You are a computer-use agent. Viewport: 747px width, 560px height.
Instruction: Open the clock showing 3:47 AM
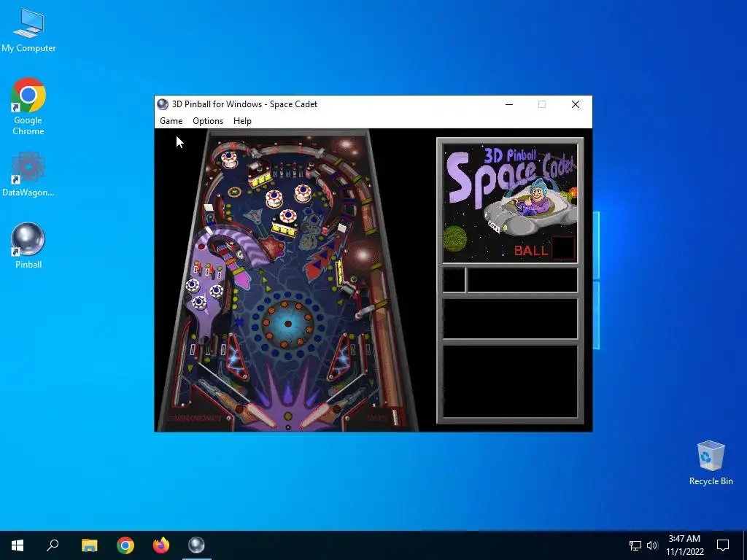(x=684, y=545)
